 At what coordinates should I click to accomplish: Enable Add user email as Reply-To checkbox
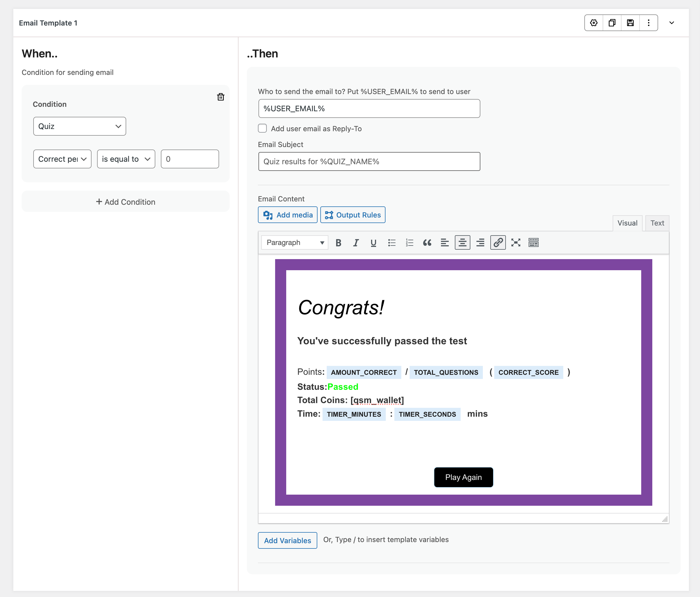pyautogui.click(x=262, y=128)
